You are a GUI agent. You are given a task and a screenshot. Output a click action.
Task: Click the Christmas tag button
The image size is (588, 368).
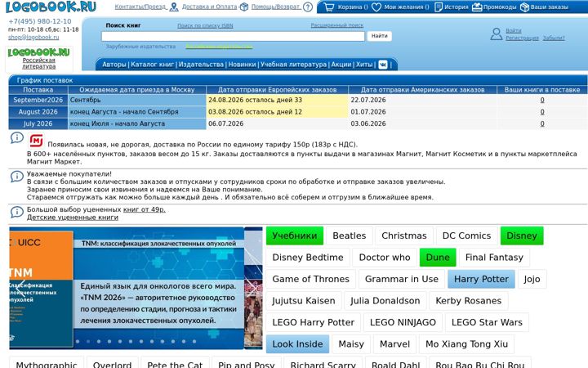pyautogui.click(x=404, y=236)
